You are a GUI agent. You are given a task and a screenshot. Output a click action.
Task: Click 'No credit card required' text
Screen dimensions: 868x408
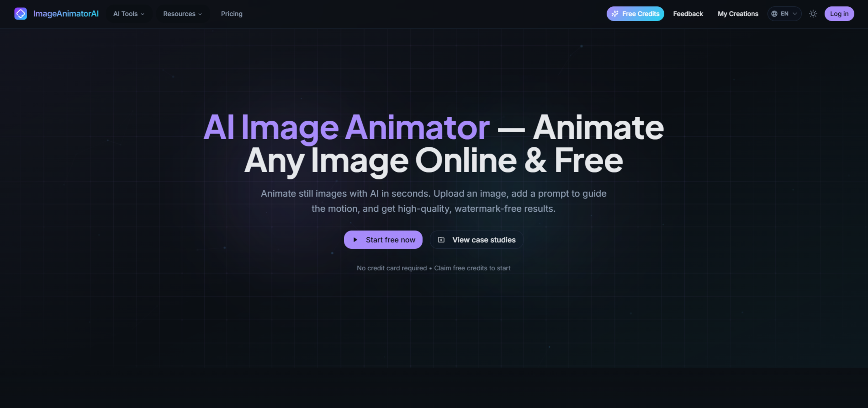[x=392, y=268]
